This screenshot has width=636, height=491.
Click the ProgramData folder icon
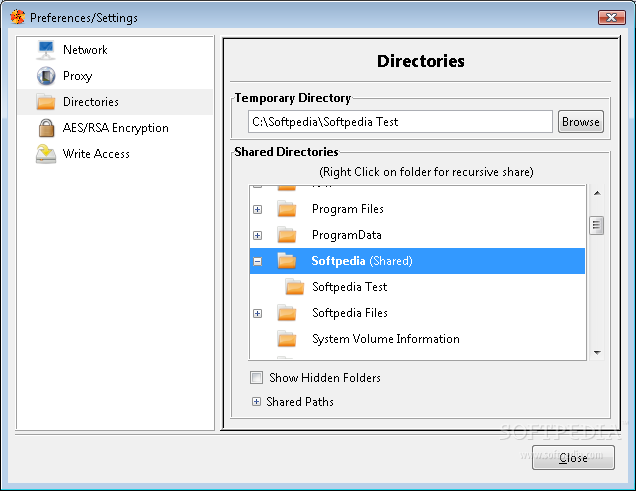pyautogui.click(x=287, y=235)
